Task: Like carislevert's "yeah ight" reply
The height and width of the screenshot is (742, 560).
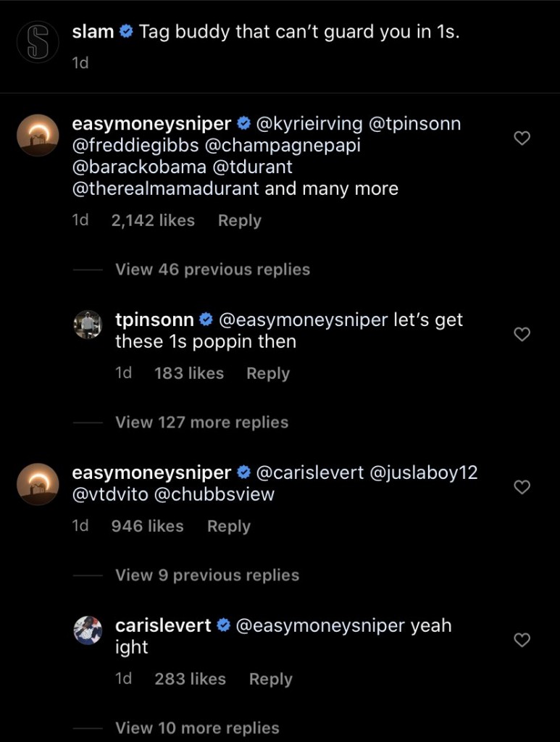Action: tap(522, 639)
